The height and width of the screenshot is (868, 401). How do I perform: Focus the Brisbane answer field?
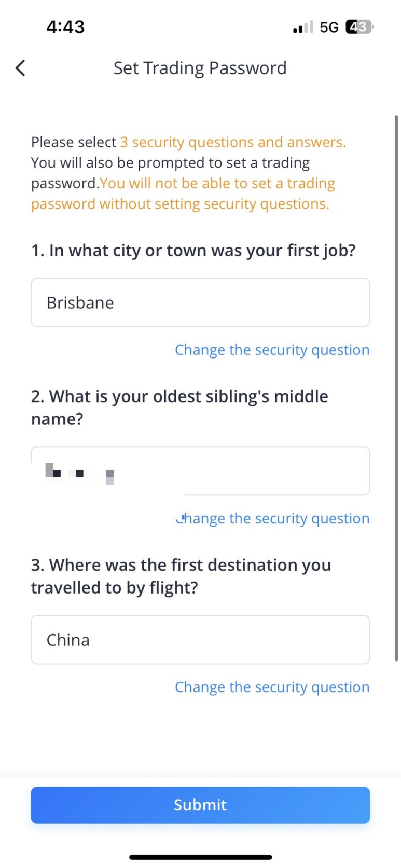tap(200, 302)
